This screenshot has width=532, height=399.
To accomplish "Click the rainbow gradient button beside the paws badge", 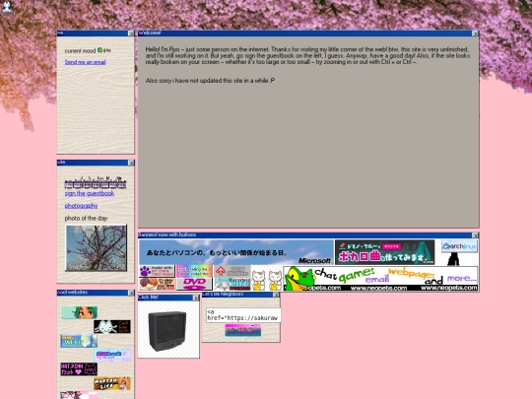I will click(x=194, y=272).
